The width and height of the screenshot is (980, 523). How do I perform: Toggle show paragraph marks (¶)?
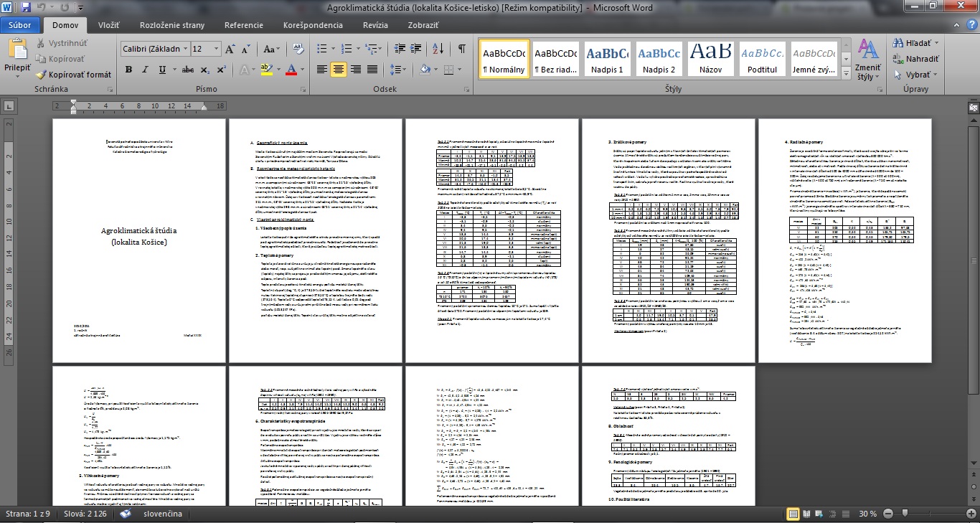(461, 50)
